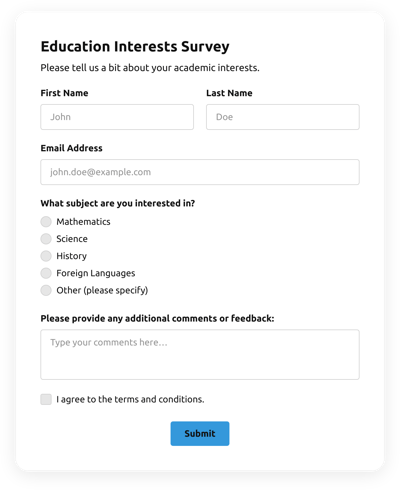Pick the Foreign Languages radio circle
Image resolution: width=400 pixels, height=490 pixels.
tap(46, 273)
